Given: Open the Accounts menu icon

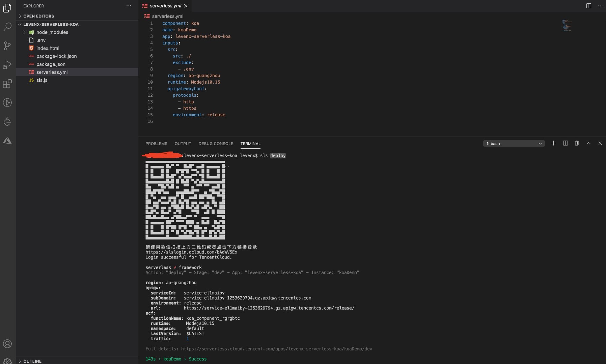Looking at the screenshot, I should point(7,344).
